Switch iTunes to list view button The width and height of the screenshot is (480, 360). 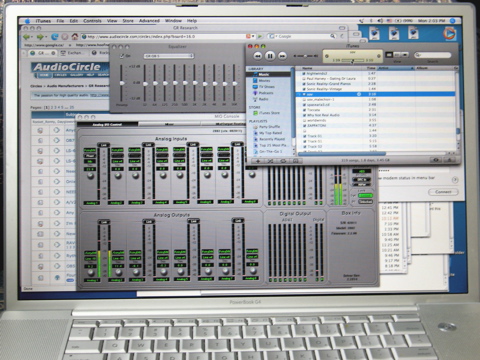389,55
